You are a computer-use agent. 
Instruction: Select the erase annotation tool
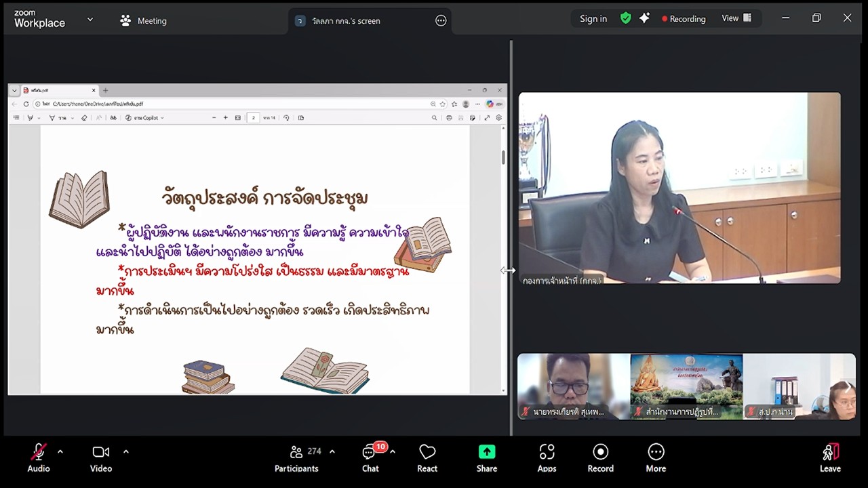[x=84, y=117]
